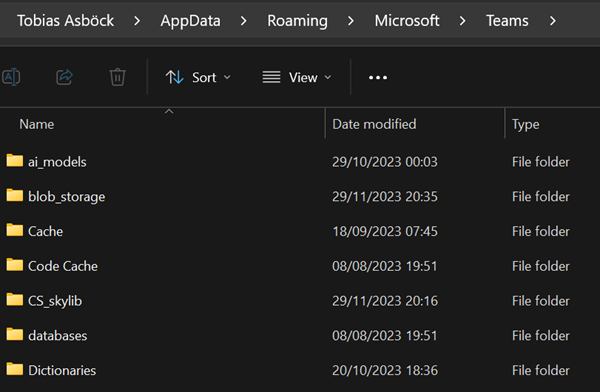Click the Code Cache folder name

pyautogui.click(x=63, y=266)
